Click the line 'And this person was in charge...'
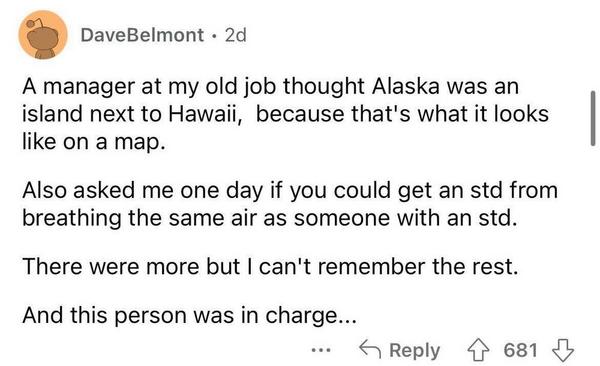Image resolution: width=600 pixels, height=366 pixels. pyautogui.click(x=189, y=316)
